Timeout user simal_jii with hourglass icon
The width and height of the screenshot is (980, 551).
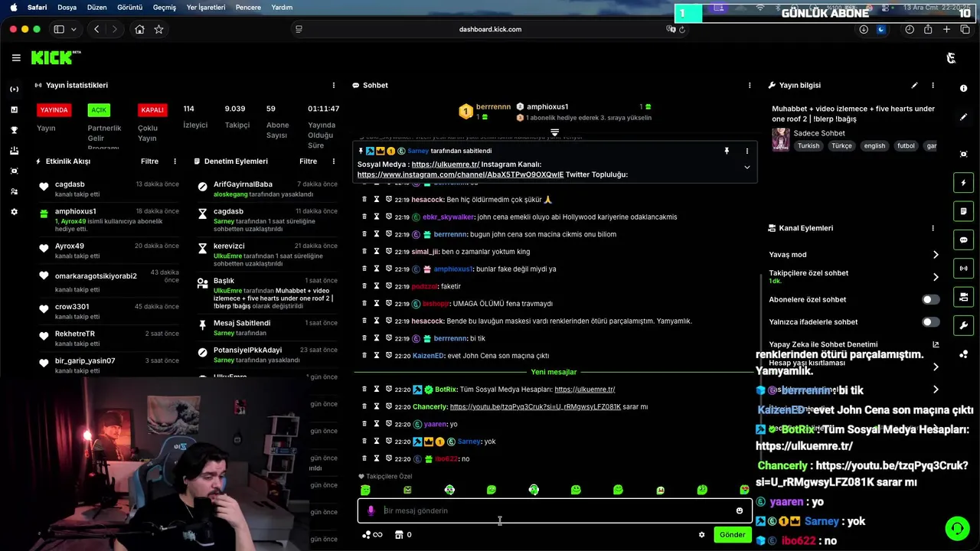pos(377,251)
